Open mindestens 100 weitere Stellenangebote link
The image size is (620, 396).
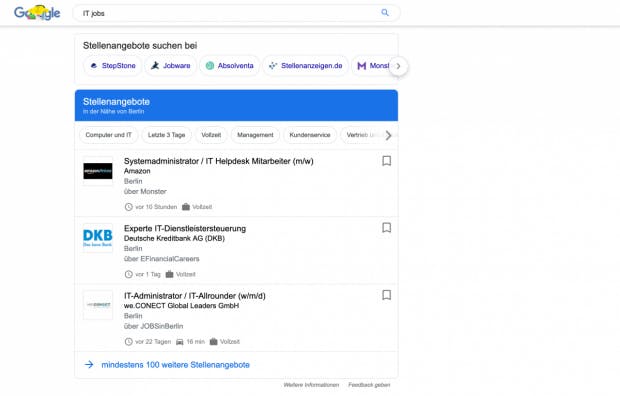(176, 365)
